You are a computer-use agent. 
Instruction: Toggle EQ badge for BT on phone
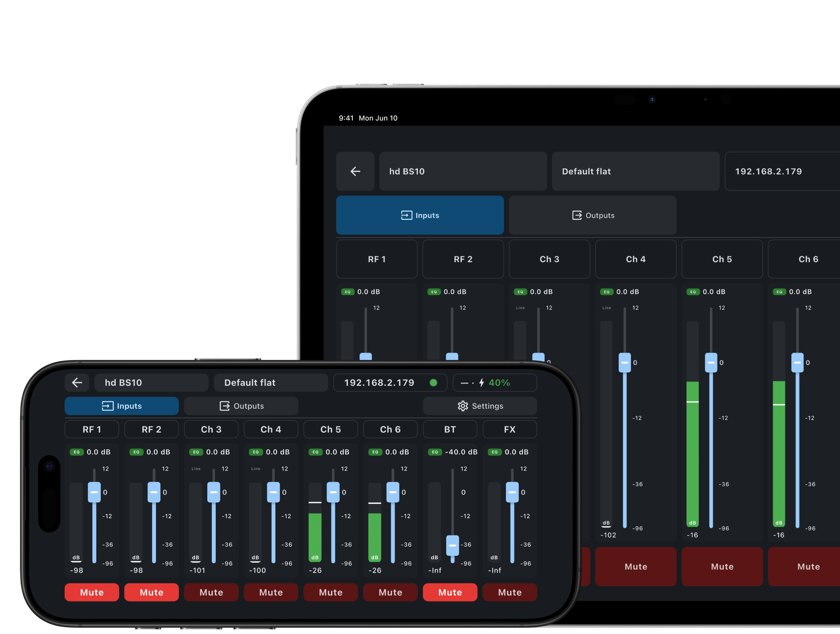click(x=435, y=452)
